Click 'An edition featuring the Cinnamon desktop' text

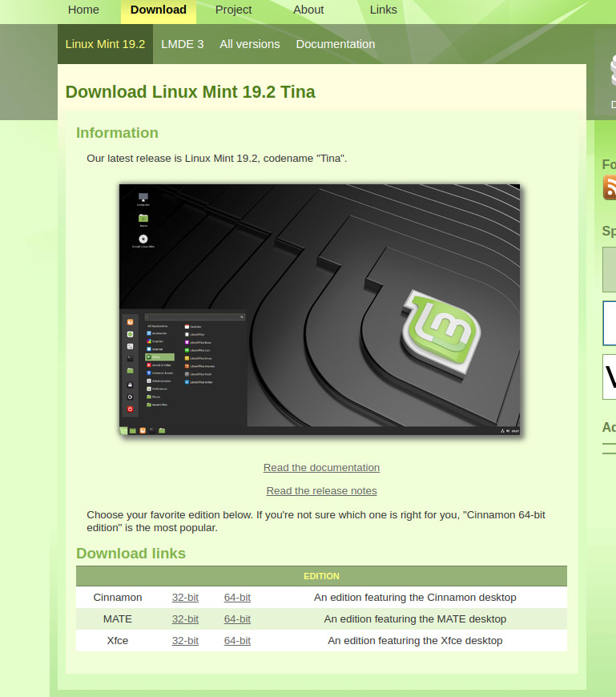(x=415, y=598)
